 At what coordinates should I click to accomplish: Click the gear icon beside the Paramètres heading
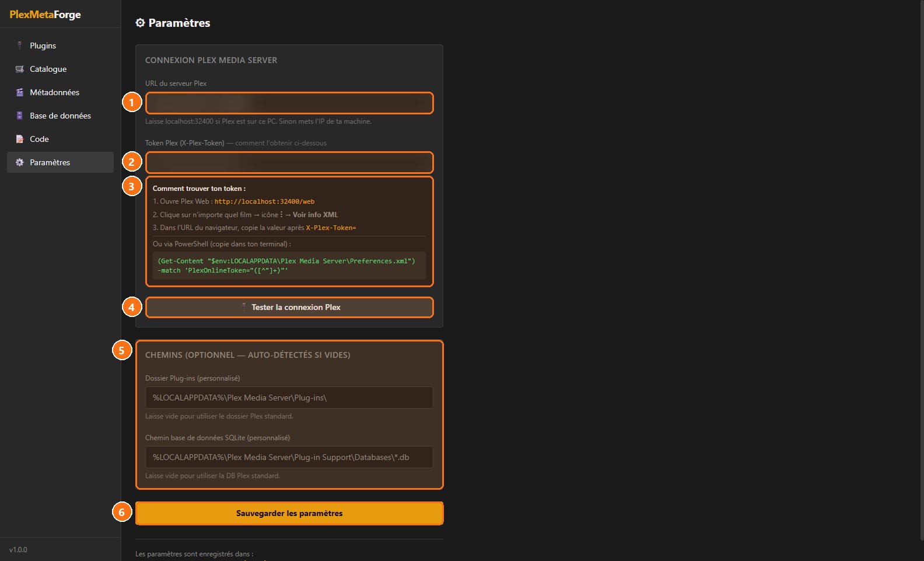140,23
